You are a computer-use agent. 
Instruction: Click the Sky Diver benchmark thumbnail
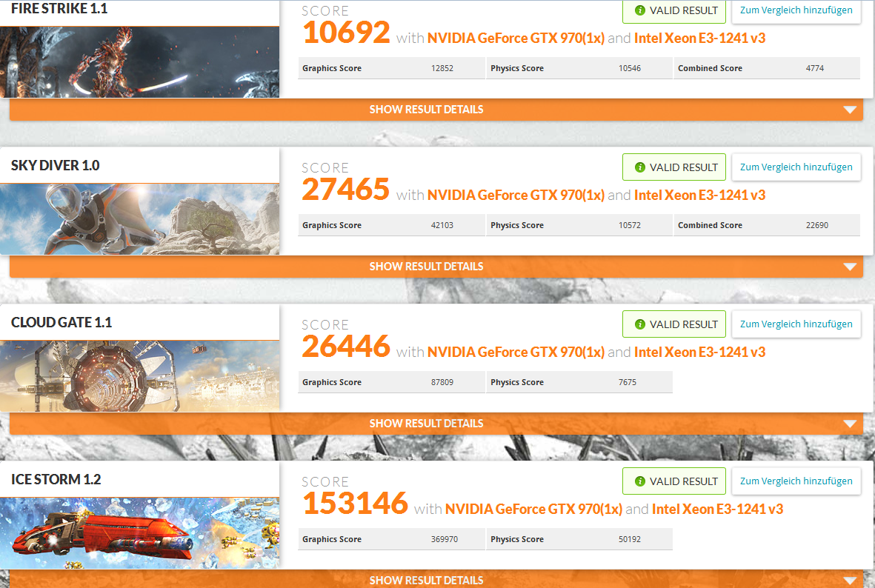click(x=139, y=219)
